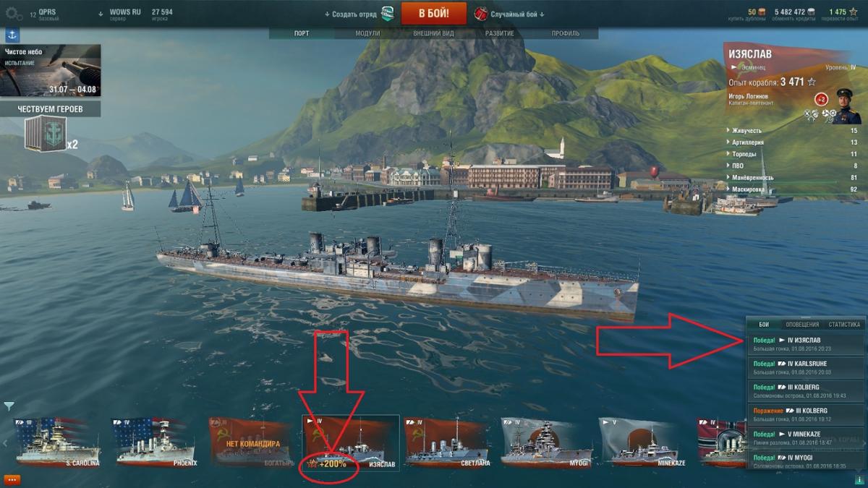The height and width of the screenshot is (488, 868).
Task: Open the carousel filter funnel icon
Action: coord(9,406)
